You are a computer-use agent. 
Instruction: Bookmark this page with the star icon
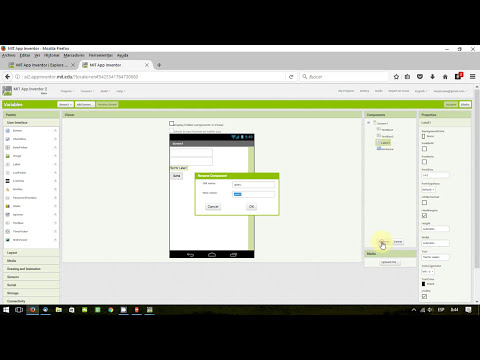(x=396, y=77)
